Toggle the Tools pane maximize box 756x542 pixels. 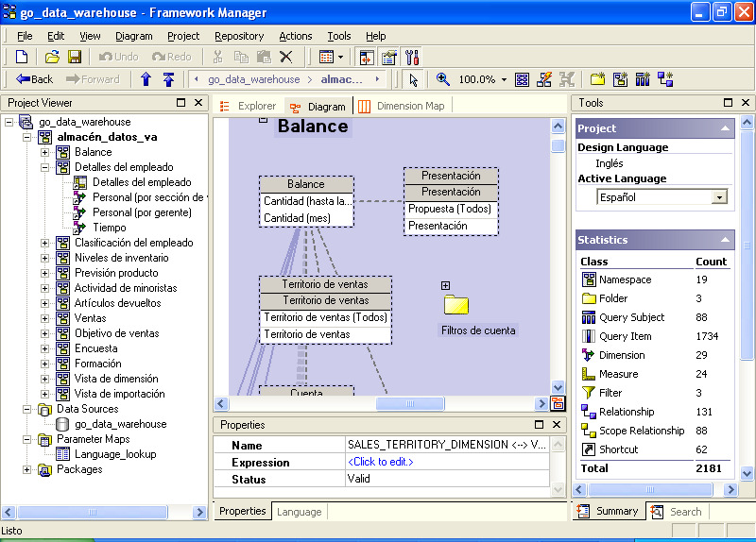coord(728,103)
